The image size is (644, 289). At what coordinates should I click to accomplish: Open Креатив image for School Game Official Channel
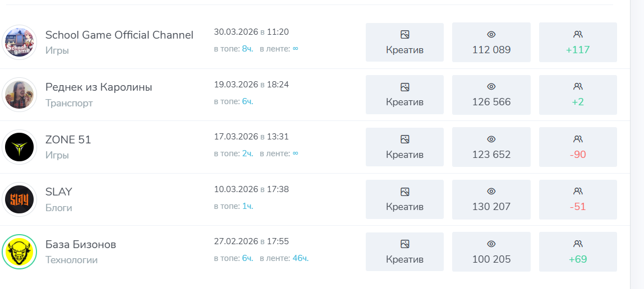[404, 34]
